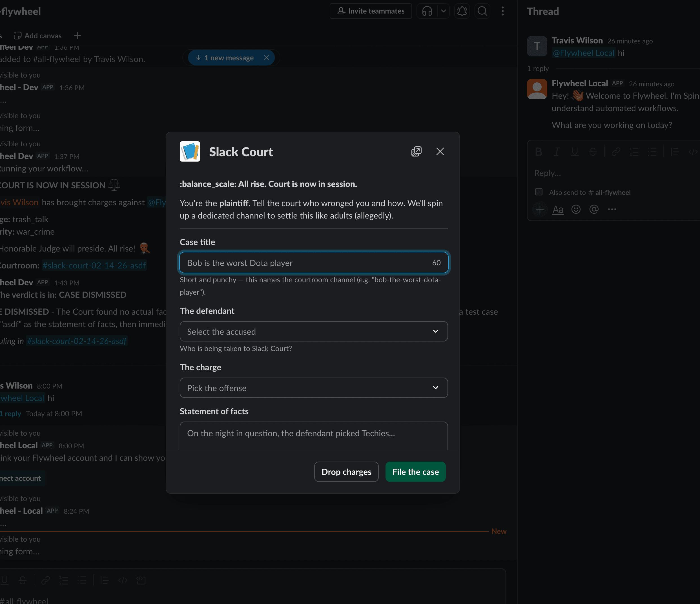Screen dimensions: 700x604
Task: Toggle bold in thread reply toolbar
Action: 539,152
